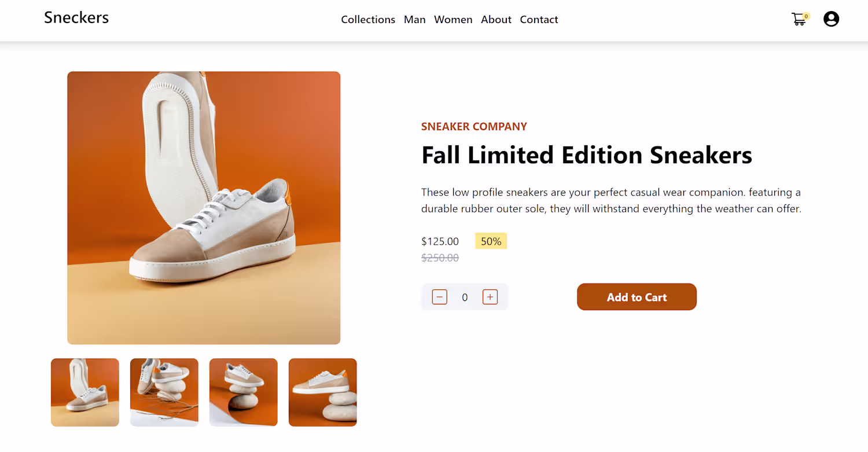868x452 pixels.
Task: Increase quantity with the plus icon
Action: pyautogui.click(x=490, y=297)
